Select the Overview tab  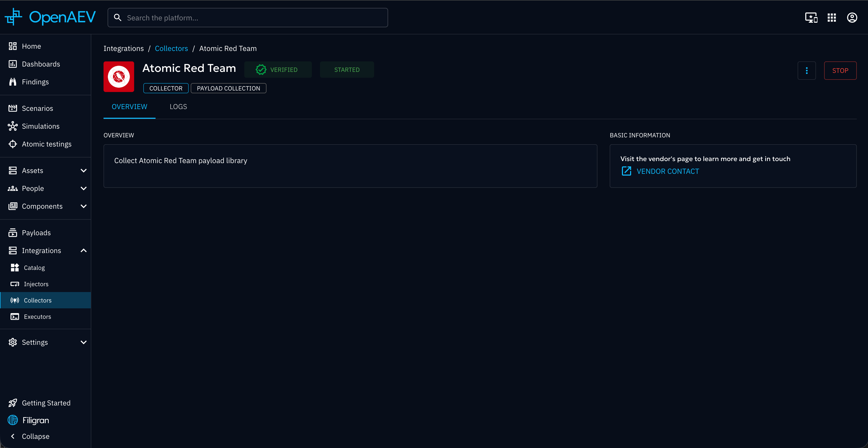[129, 107]
